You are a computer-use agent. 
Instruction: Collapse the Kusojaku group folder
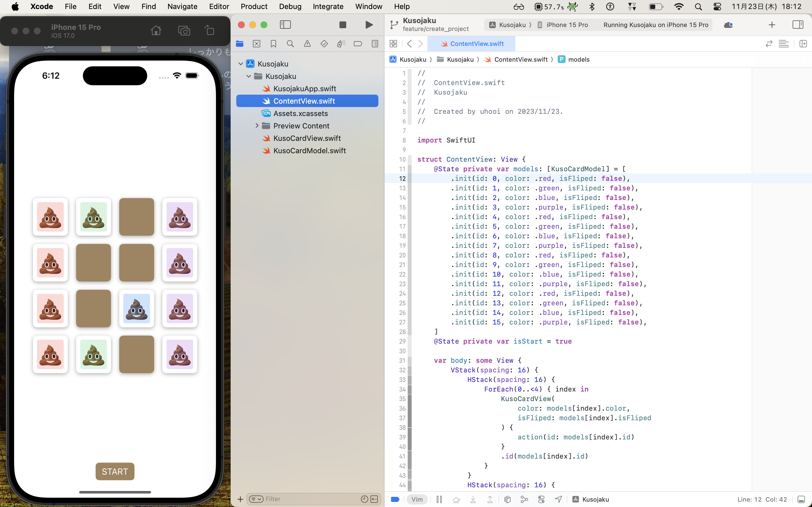tap(249, 76)
